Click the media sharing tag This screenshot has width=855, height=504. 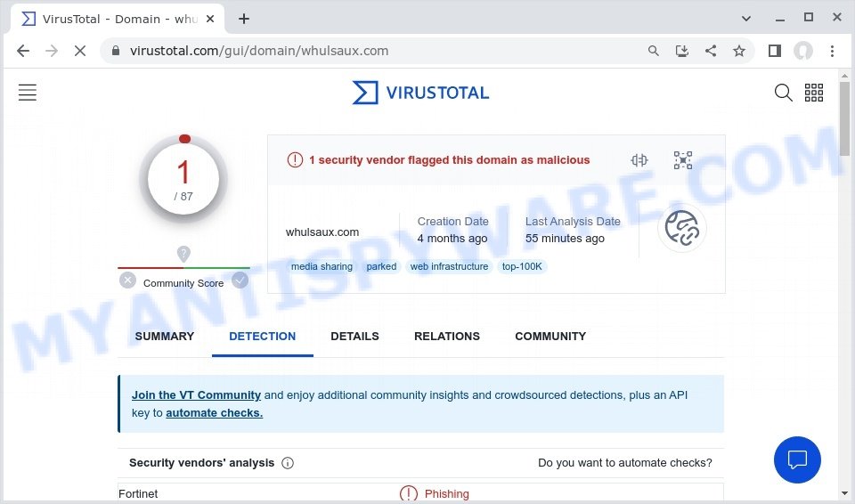[322, 266]
